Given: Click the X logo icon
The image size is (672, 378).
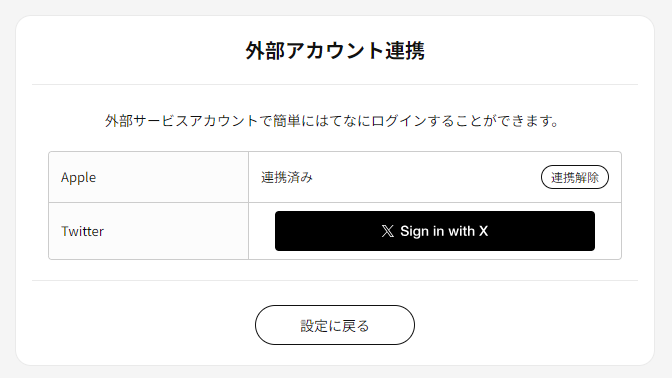Looking at the screenshot, I should (x=387, y=231).
